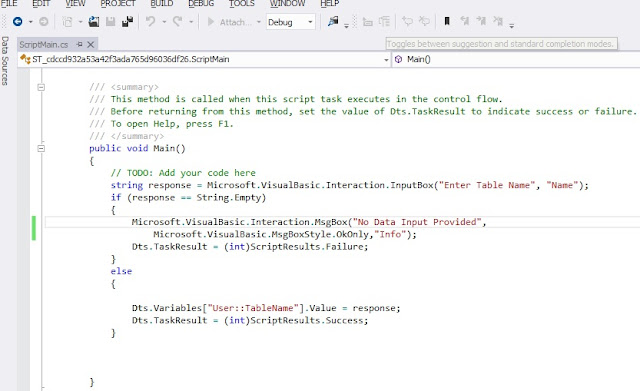Viewport: 640px width, 391px height.
Task: Click the green Start/Attach play icon
Action: click(211, 22)
